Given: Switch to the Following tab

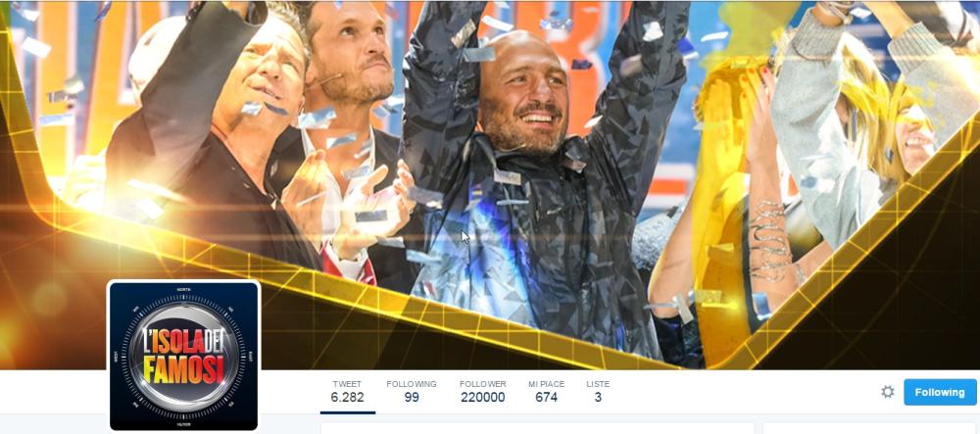Looking at the screenshot, I should (x=412, y=392).
